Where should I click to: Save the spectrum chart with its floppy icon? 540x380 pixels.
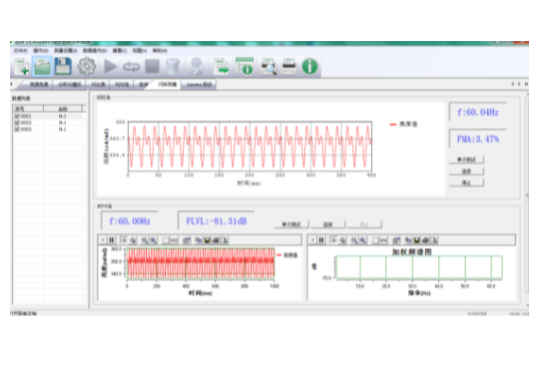click(417, 240)
